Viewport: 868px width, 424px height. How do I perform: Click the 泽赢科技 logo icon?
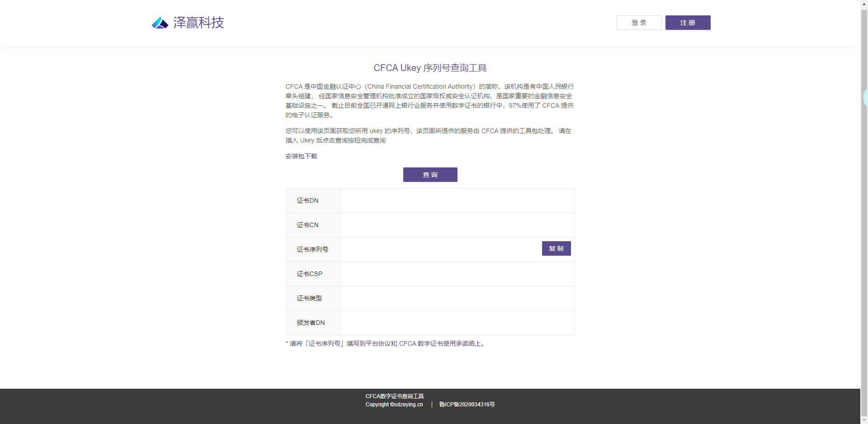click(x=160, y=23)
